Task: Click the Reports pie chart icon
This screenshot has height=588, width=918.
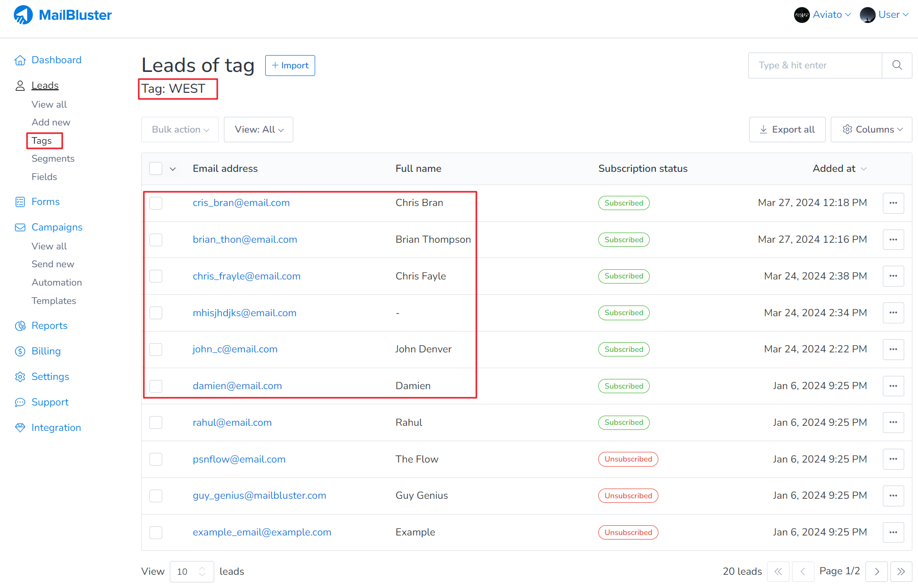Action: tap(20, 326)
